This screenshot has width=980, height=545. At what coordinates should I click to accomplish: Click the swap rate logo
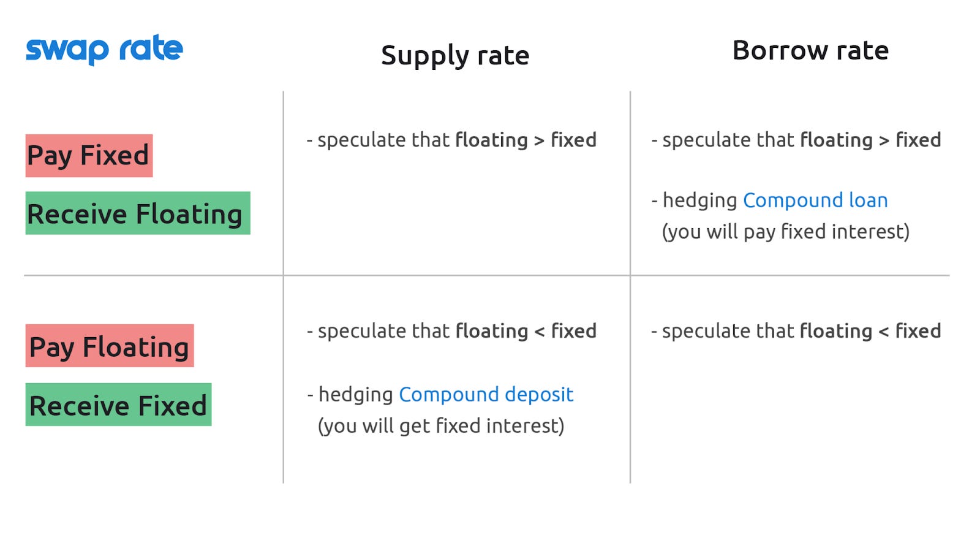tap(104, 49)
